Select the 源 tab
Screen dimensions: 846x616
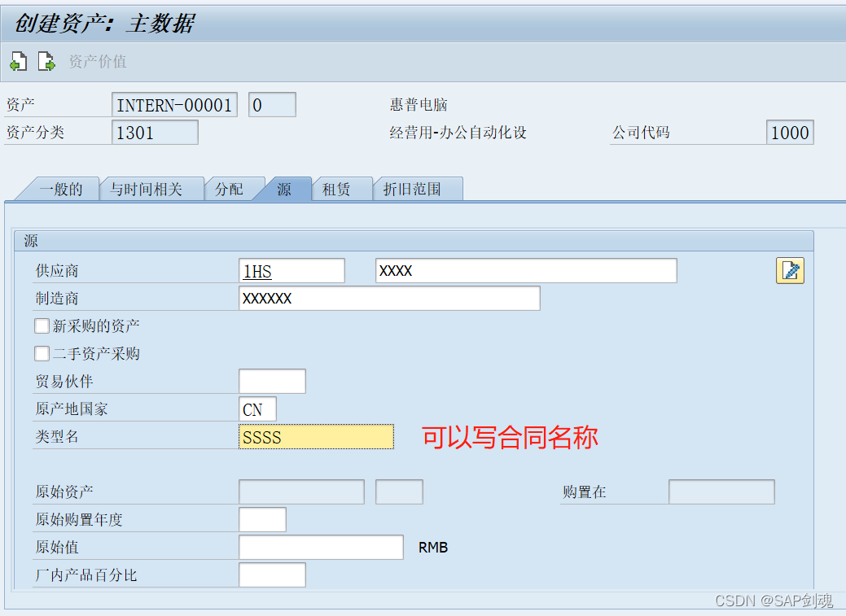tap(284, 190)
